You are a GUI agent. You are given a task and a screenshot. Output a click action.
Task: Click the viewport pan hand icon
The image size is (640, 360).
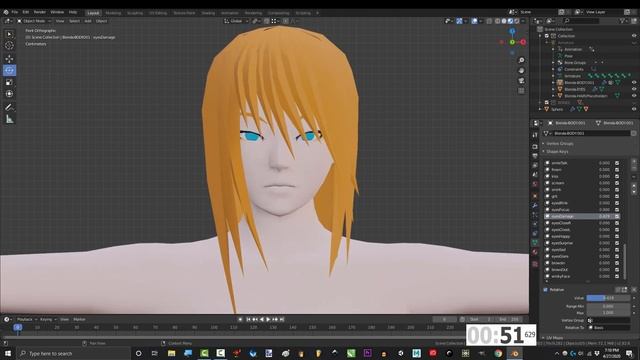pyautogui.click(x=521, y=71)
